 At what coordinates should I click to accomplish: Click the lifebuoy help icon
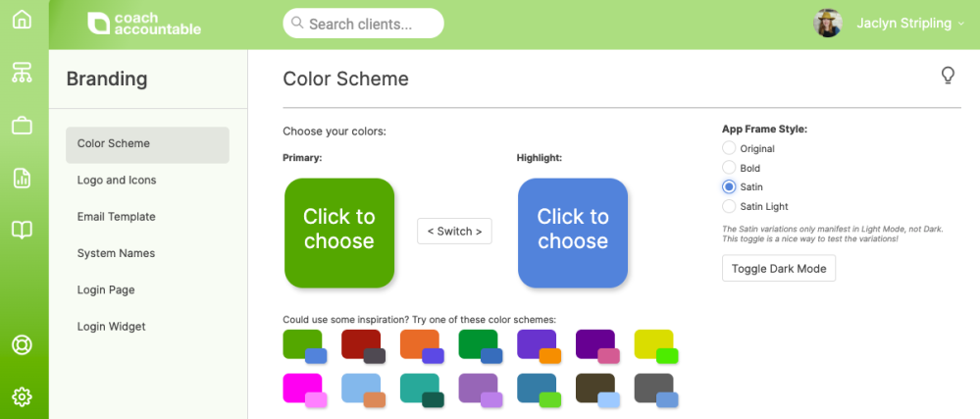(x=22, y=345)
